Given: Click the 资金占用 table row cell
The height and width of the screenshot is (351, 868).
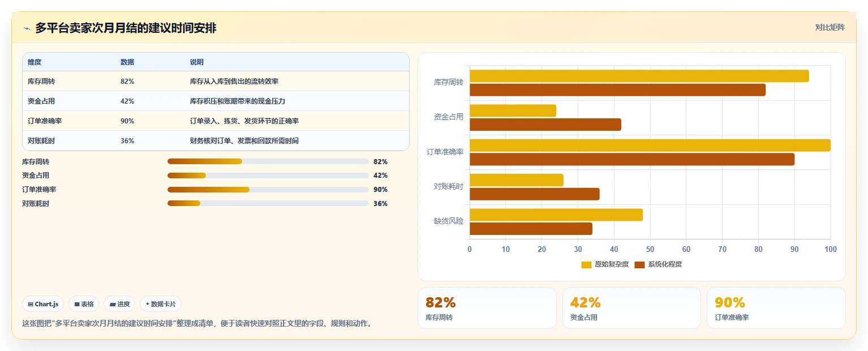Looking at the screenshot, I should tap(41, 101).
